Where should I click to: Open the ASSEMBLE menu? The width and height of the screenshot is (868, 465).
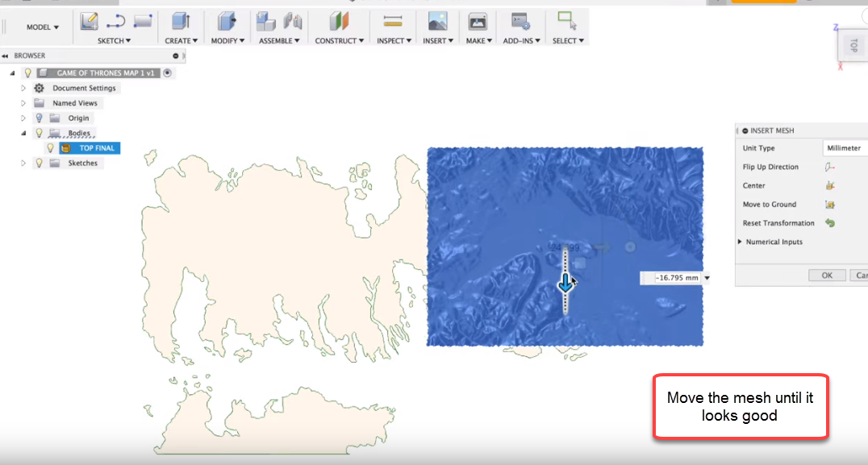click(279, 41)
